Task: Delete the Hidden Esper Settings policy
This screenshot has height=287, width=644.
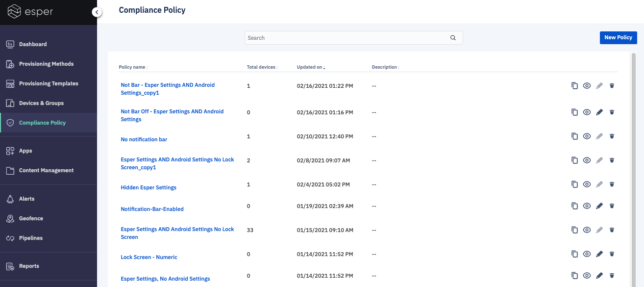Action: click(612, 184)
